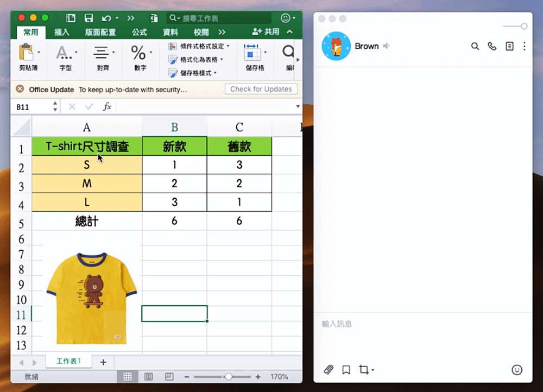543x392 pixels.
Task: Open the 公式 ribbon tab
Action: [x=140, y=32]
